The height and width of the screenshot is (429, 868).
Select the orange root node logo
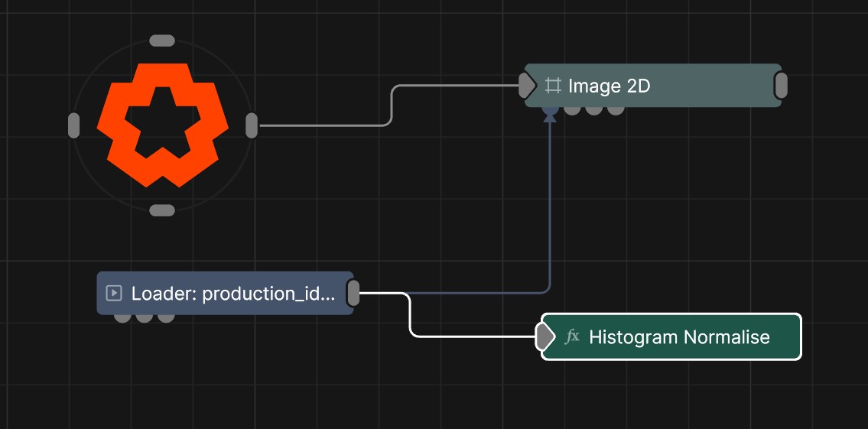pos(162,125)
